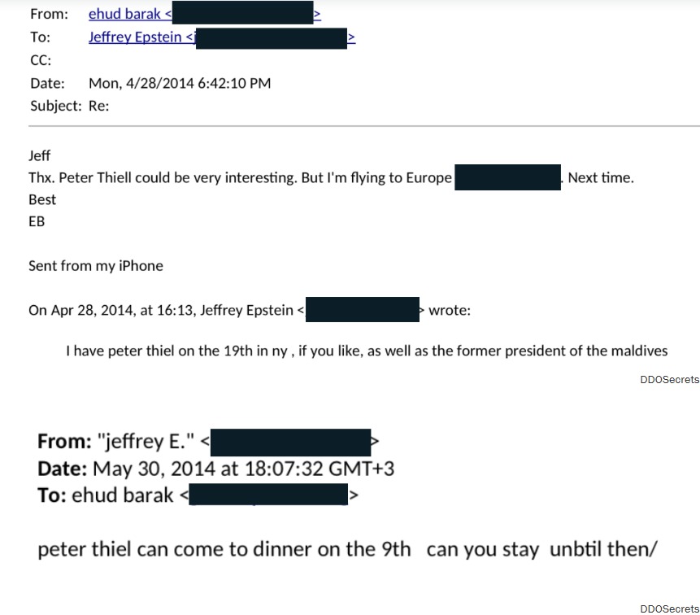Click the 'Sent from my iPhone' line

[96, 266]
